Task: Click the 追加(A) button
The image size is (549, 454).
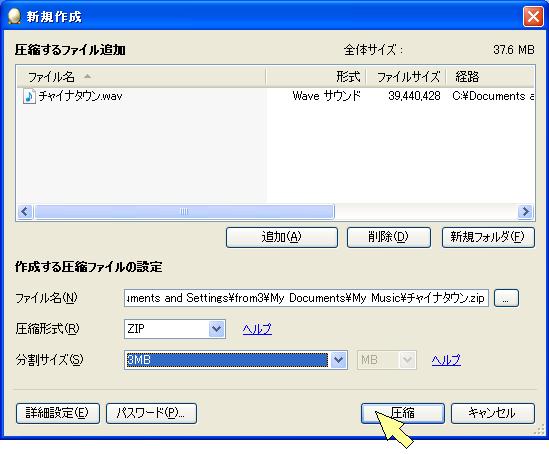Action: pos(282,237)
